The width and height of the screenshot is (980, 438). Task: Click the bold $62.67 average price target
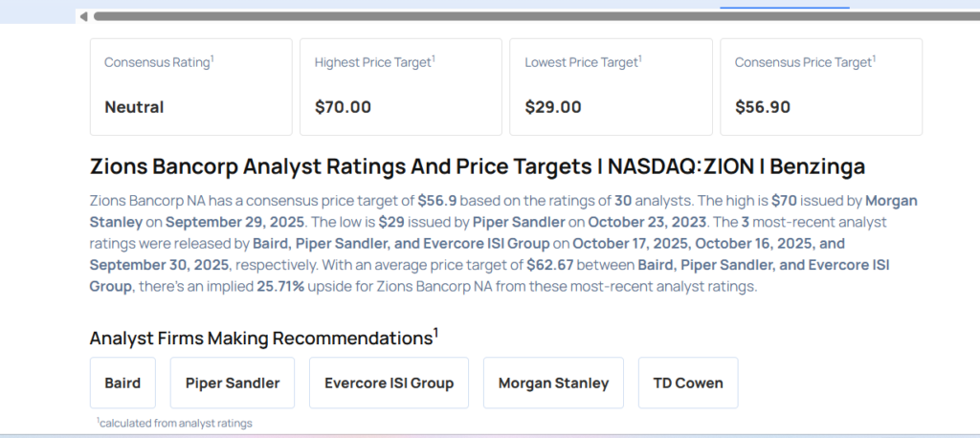pyautogui.click(x=550, y=264)
